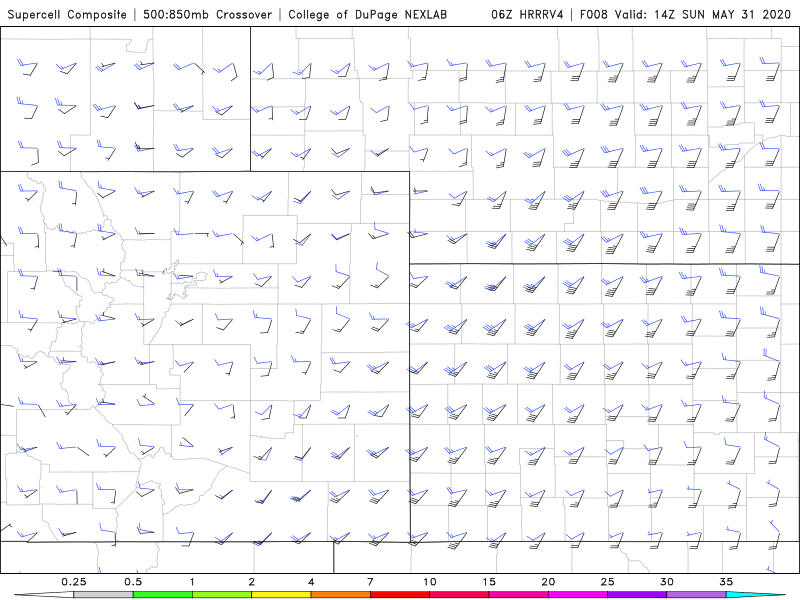Click the scale label 30
Viewport: 800px width, 600px height.
667,582
